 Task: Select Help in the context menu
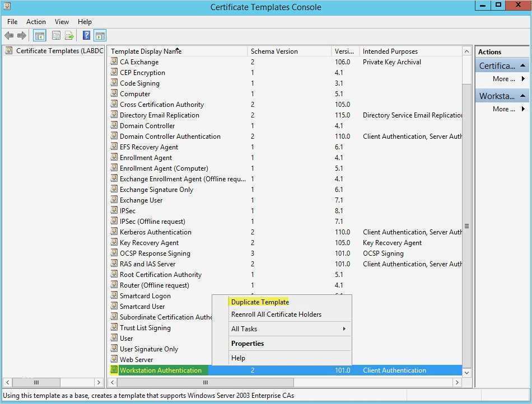[x=238, y=358]
